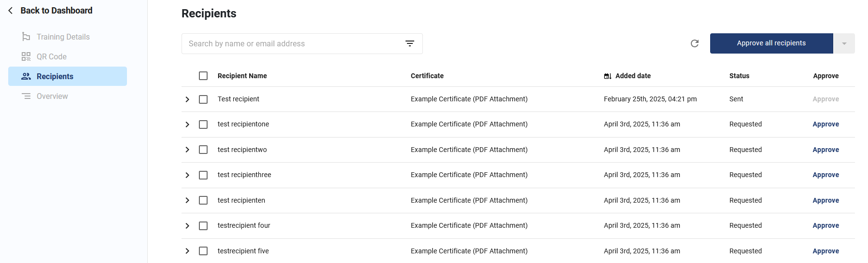Sort by the Added date calendar icon

tap(608, 76)
